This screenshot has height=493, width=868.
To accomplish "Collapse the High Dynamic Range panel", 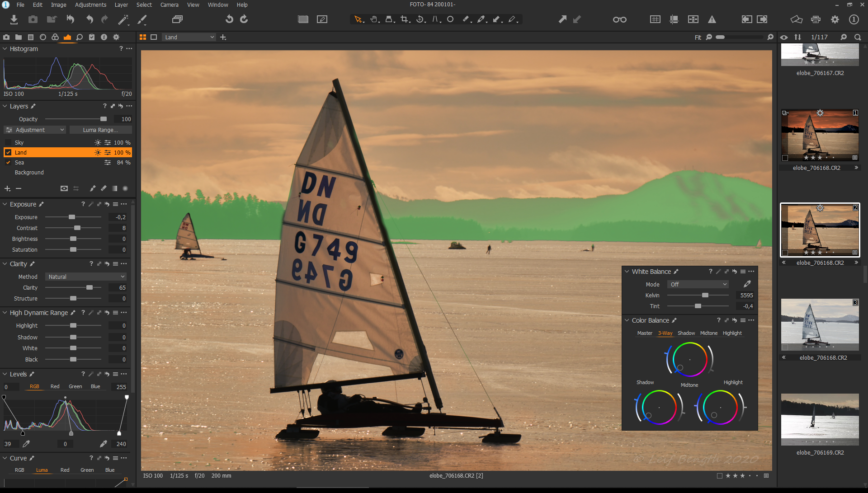I will click(x=5, y=313).
